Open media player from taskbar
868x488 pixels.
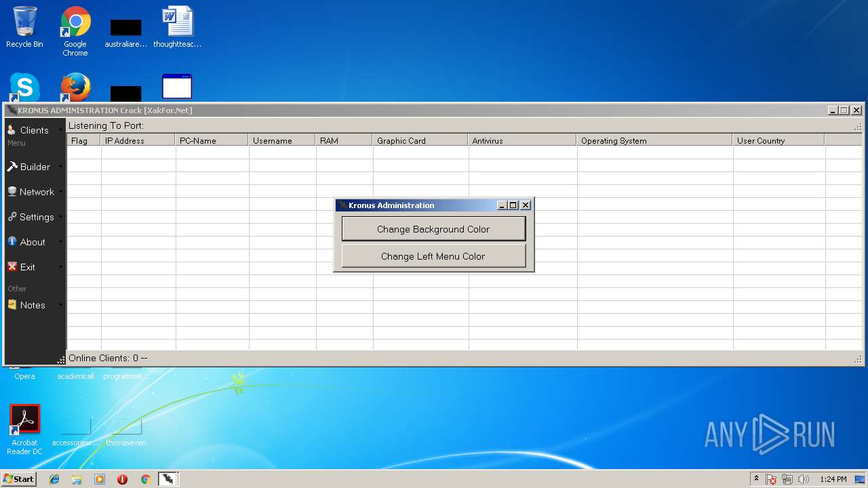click(x=100, y=479)
